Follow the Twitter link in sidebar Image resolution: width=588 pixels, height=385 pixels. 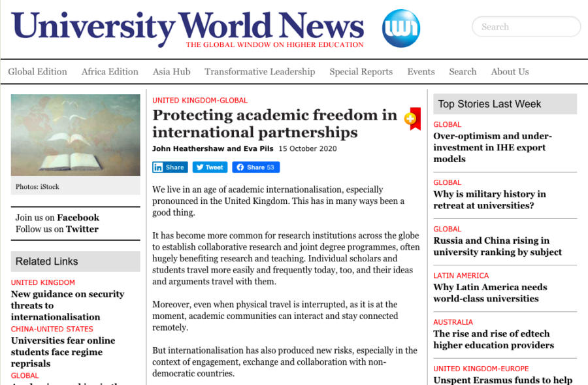click(x=82, y=229)
